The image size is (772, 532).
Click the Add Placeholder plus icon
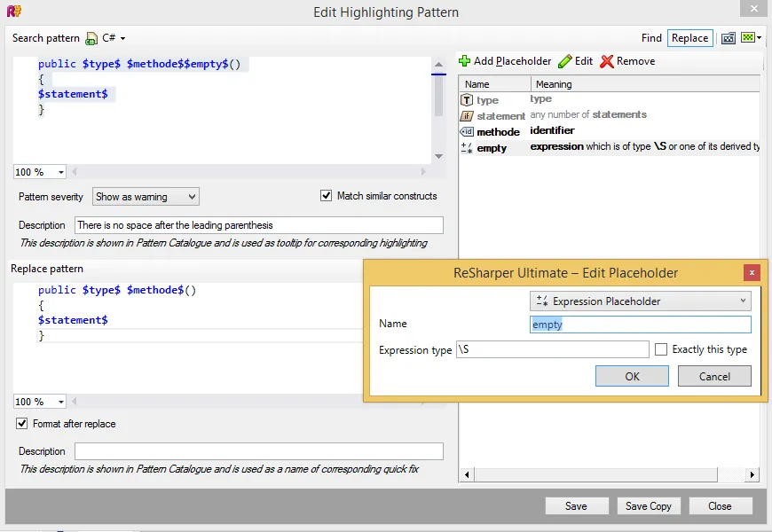click(x=464, y=61)
